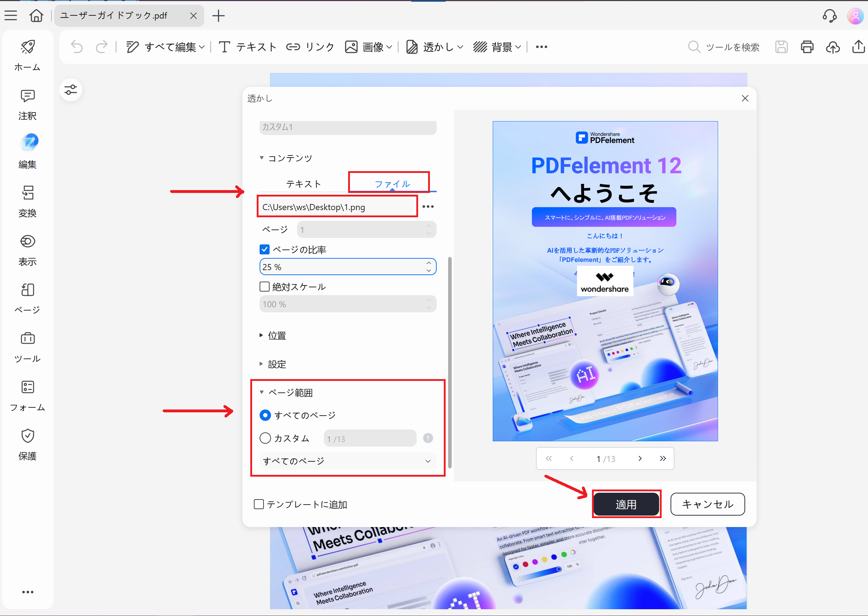Click the redo arrow
868x616 pixels.
tap(102, 47)
